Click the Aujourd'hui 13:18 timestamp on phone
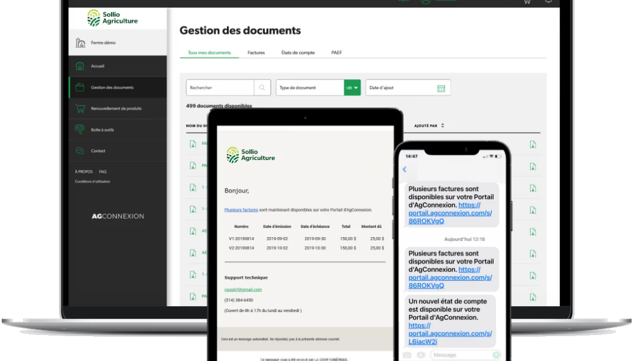The image size is (644, 361). pyautogui.click(x=464, y=239)
